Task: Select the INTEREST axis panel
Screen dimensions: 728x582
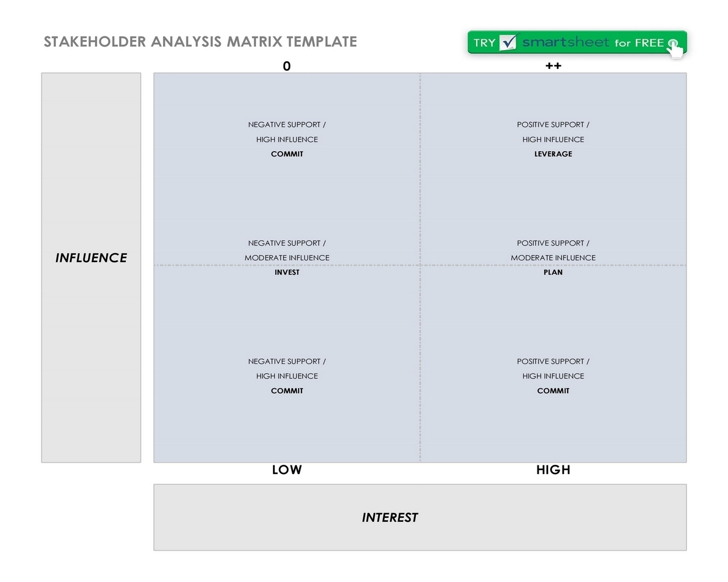Action: coord(420,517)
